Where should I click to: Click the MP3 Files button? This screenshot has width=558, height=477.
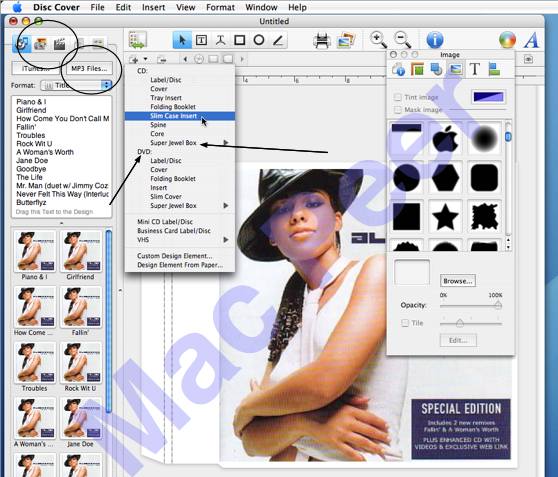tap(89, 68)
